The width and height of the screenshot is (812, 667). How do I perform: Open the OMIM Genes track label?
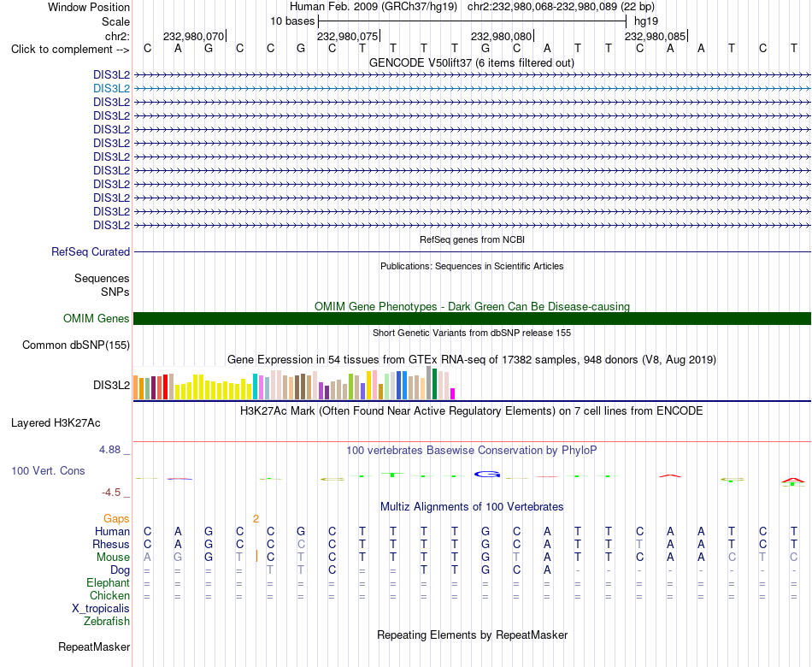click(97, 318)
